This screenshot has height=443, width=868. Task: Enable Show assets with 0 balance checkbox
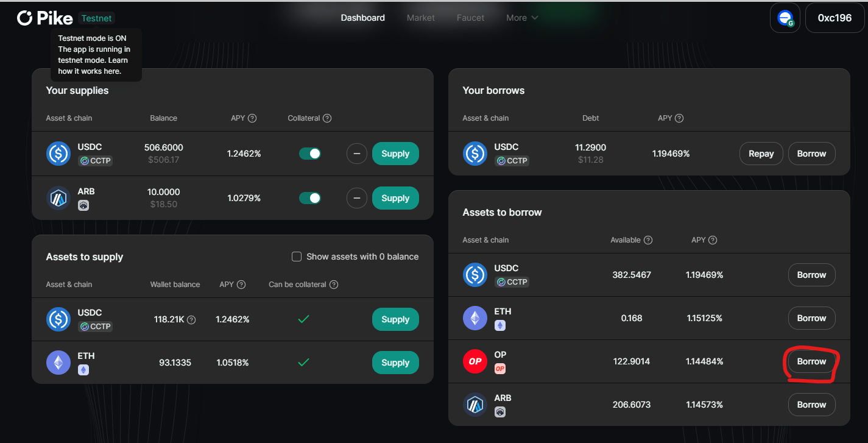click(297, 257)
